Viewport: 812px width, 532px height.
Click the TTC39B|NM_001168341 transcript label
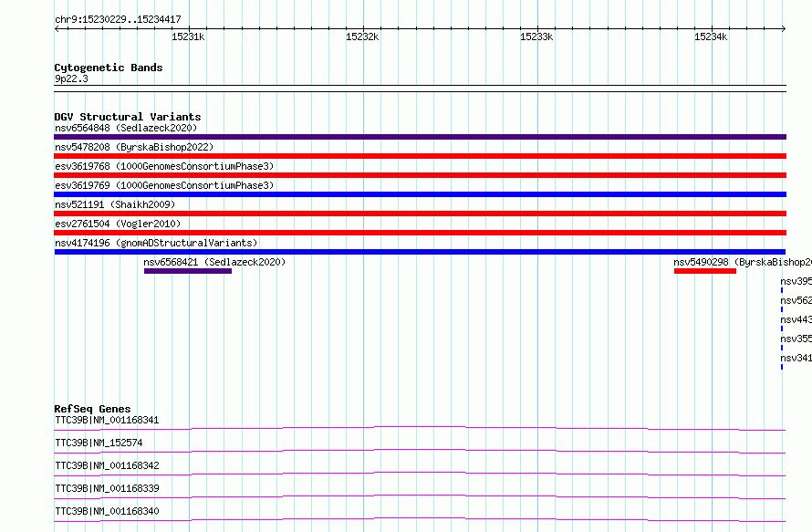[x=107, y=420]
